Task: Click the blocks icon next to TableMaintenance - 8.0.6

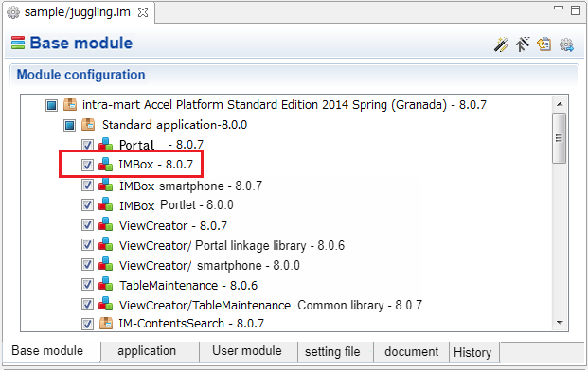Action: pyautogui.click(x=106, y=285)
